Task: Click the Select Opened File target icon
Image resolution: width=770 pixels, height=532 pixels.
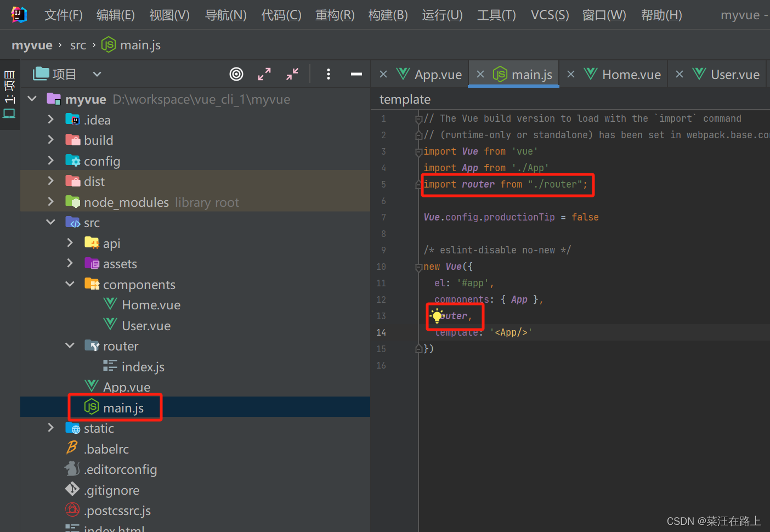Action: pos(236,73)
